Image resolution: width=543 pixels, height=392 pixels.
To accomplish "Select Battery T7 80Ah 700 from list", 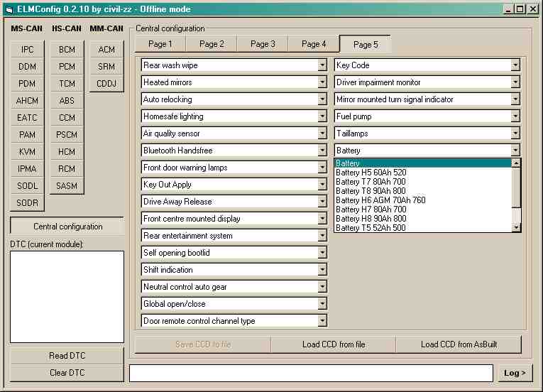I will click(371, 182).
